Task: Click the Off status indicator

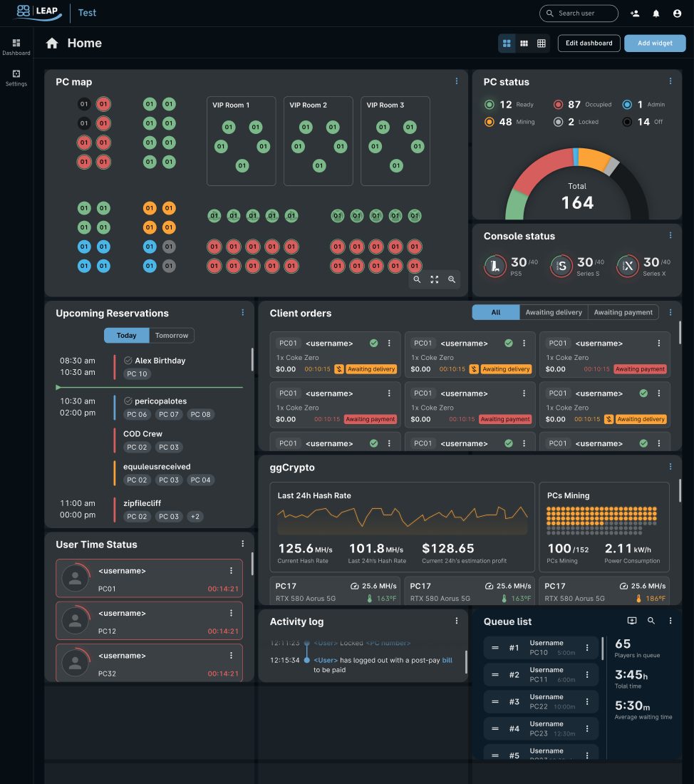Action: click(627, 122)
